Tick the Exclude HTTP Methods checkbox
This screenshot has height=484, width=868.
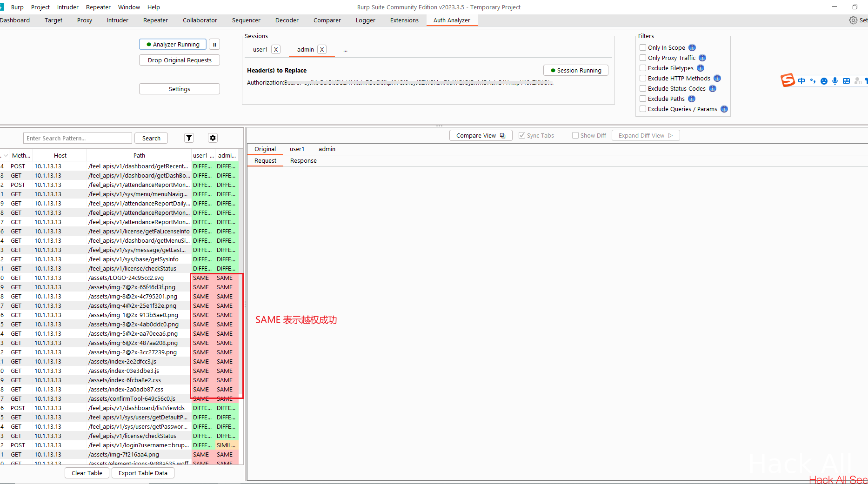643,79
